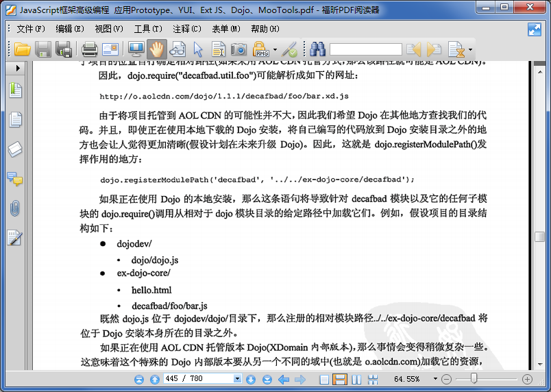The width and height of the screenshot is (551, 392).
Task: Click the scrollbar down arrow
Action: click(x=540, y=365)
